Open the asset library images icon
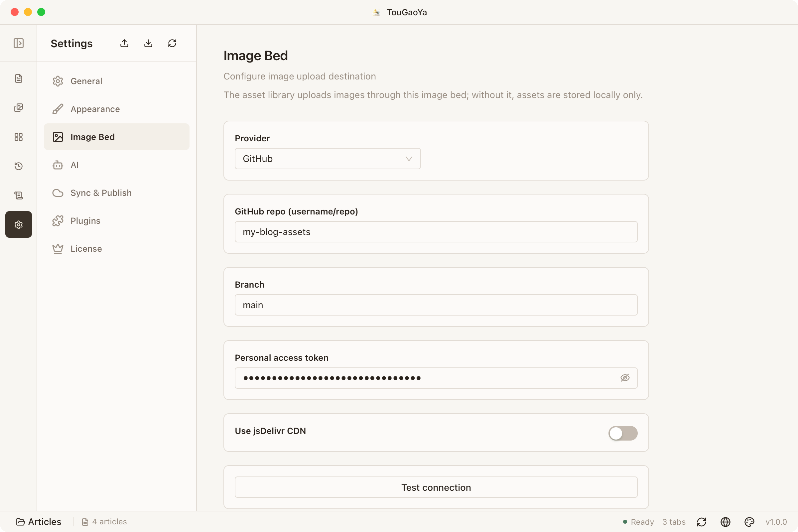 [18, 107]
